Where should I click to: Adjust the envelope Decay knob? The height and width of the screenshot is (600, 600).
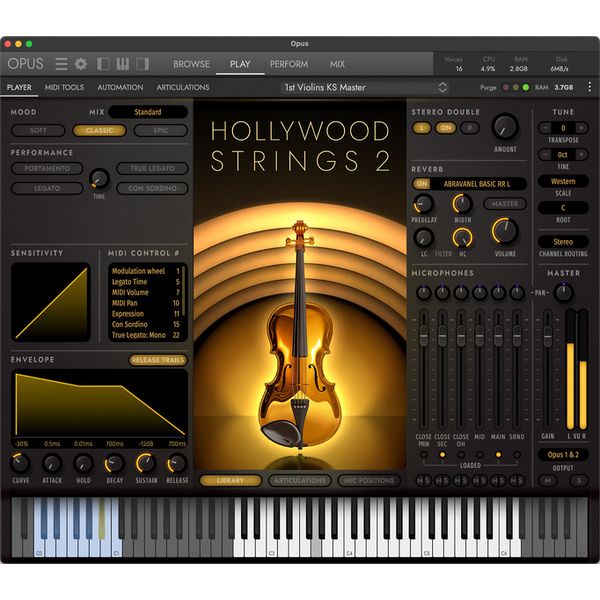point(114,464)
